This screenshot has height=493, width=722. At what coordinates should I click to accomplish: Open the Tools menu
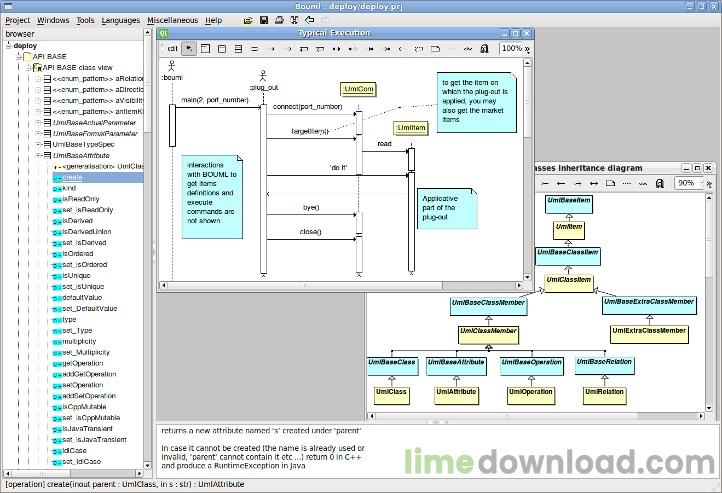click(x=85, y=19)
